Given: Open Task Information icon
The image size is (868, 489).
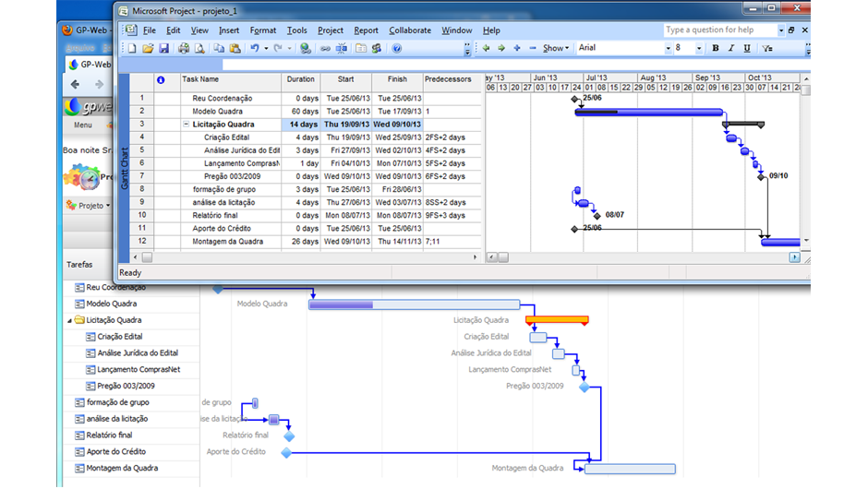Looking at the screenshot, I should pyautogui.click(x=361, y=49).
